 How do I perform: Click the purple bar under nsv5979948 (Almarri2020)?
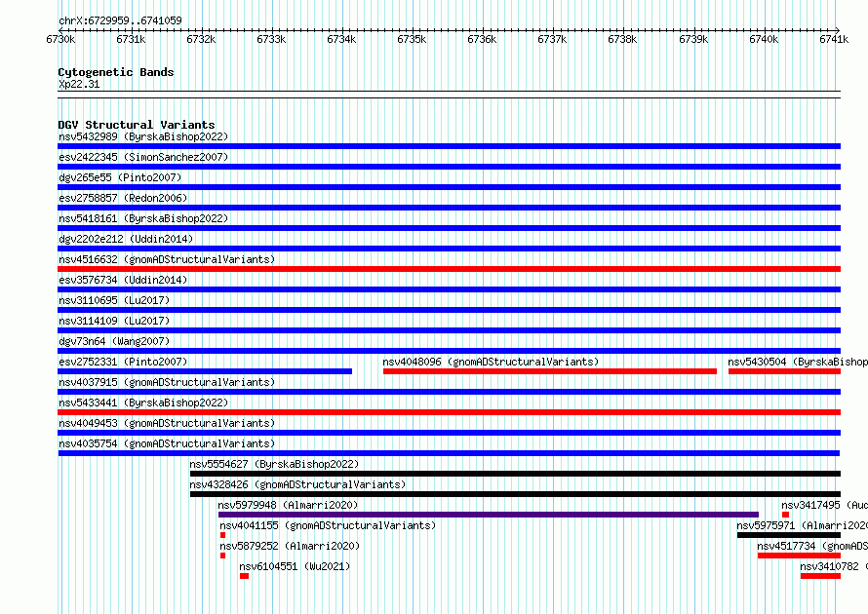(x=489, y=515)
